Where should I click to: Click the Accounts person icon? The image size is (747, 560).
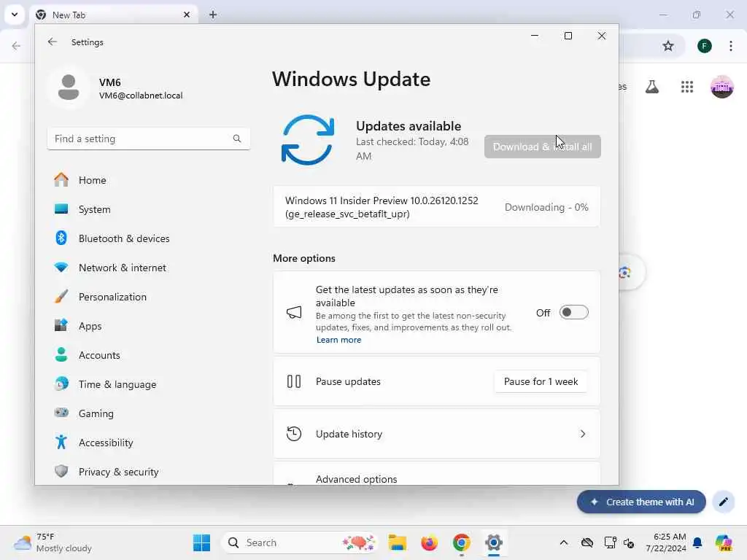click(61, 355)
